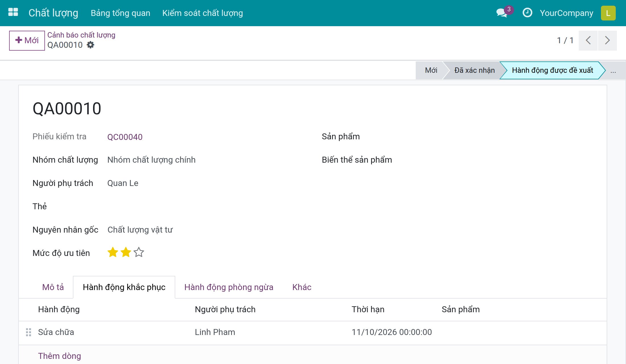Click the Mới create button

tap(27, 40)
